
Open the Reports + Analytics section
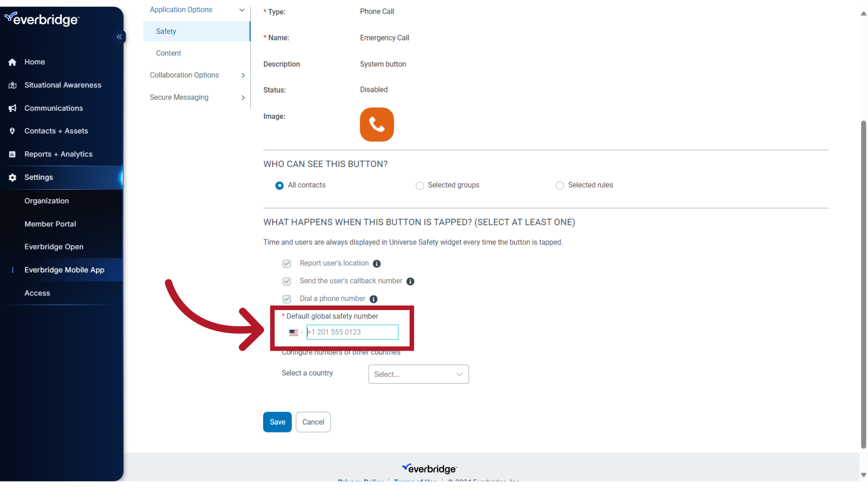(x=58, y=154)
